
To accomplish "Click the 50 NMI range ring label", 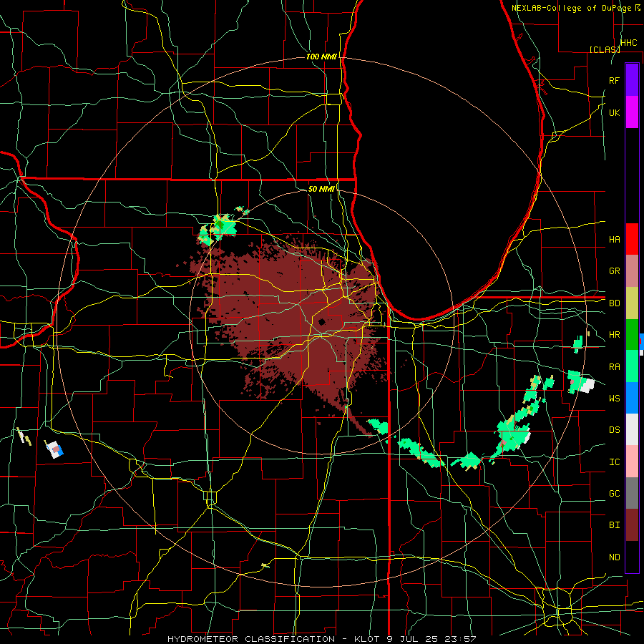I will 321,189.
